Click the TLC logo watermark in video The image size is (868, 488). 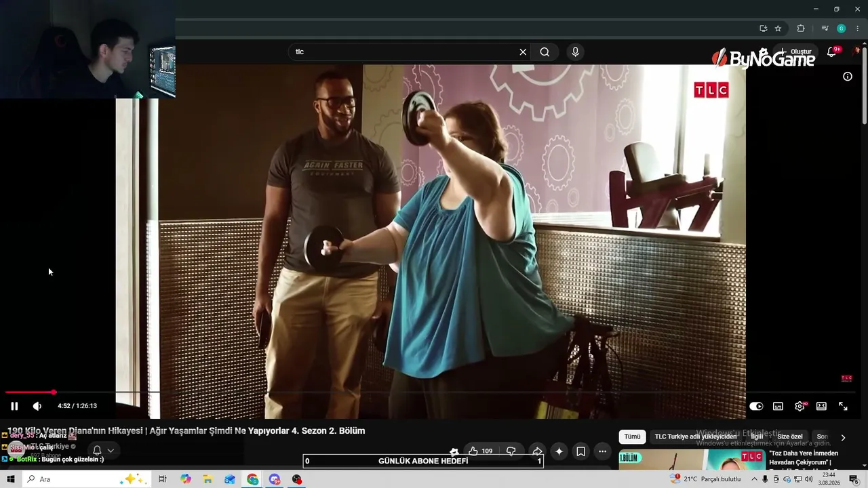711,90
